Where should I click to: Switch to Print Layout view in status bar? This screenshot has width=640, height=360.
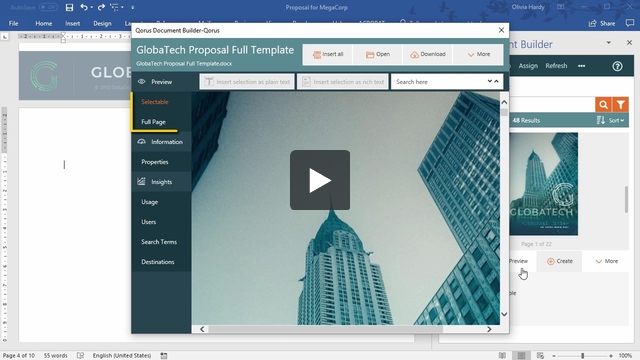click(521, 356)
